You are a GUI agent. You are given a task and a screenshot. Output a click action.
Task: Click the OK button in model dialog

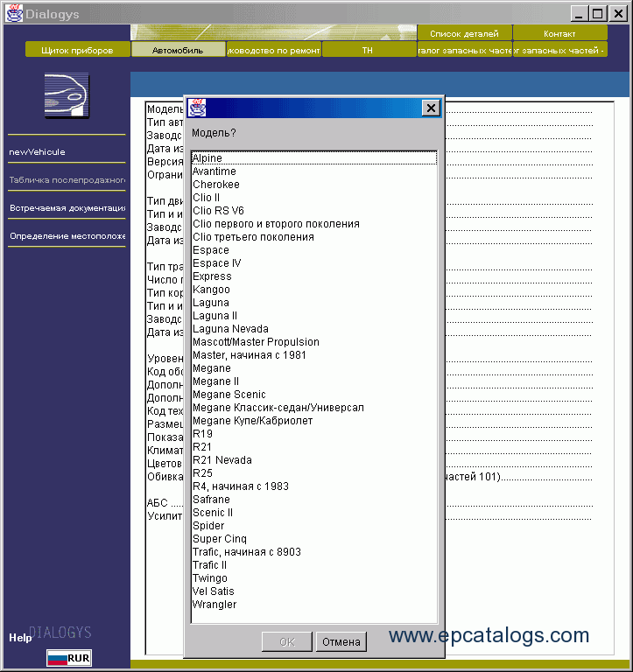(287, 641)
